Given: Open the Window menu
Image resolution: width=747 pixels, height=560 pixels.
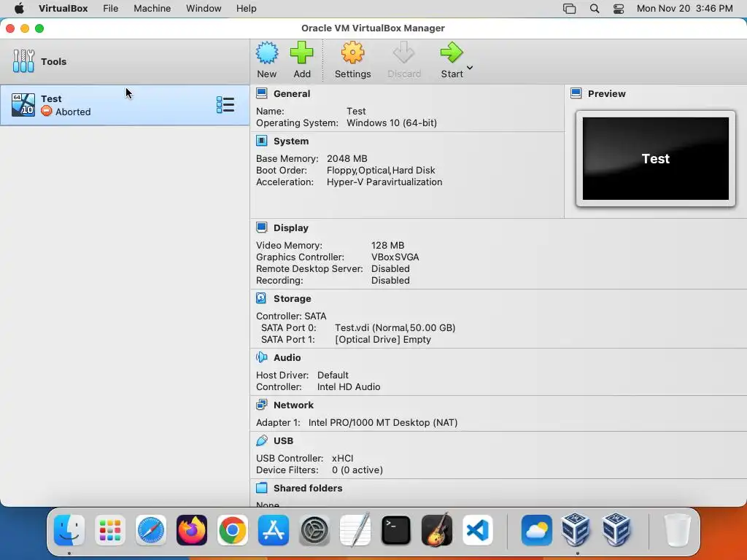Looking at the screenshot, I should [x=204, y=9].
